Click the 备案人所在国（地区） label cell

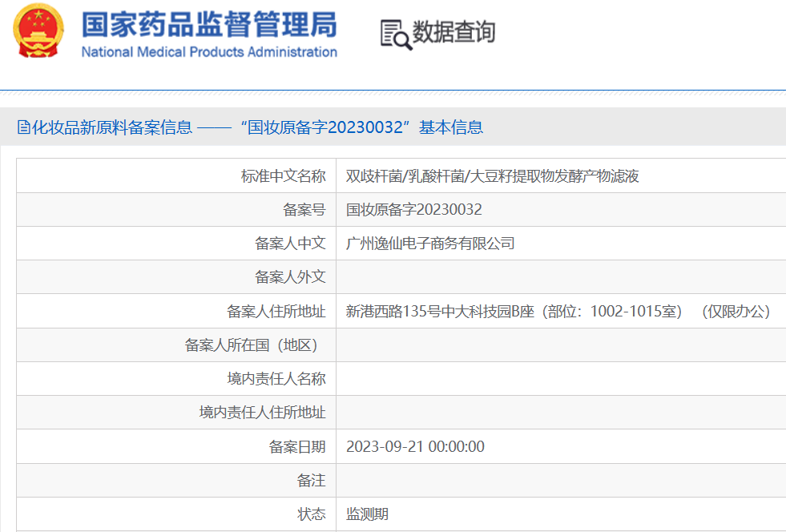click(176, 345)
